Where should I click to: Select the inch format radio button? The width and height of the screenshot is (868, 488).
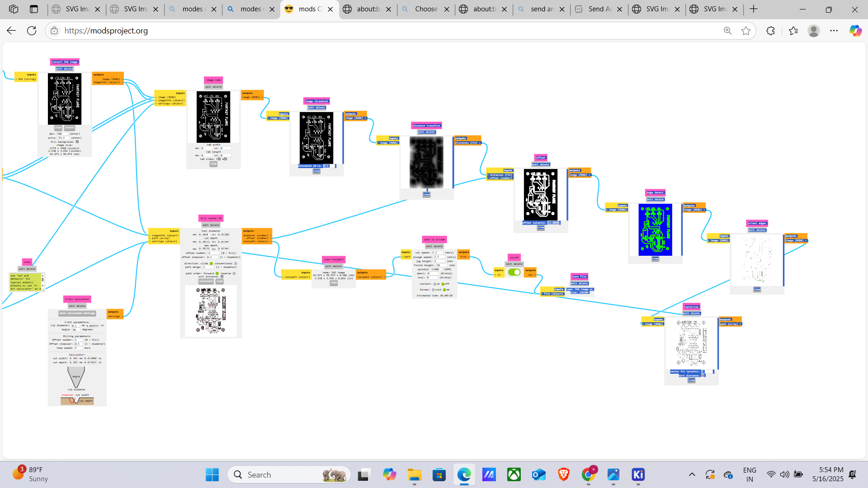(x=433, y=290)
